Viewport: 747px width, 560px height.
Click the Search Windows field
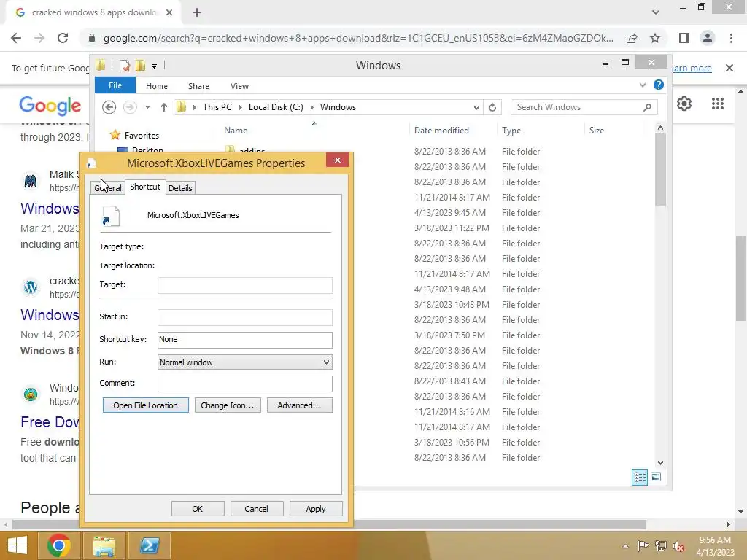pos(584,107)
